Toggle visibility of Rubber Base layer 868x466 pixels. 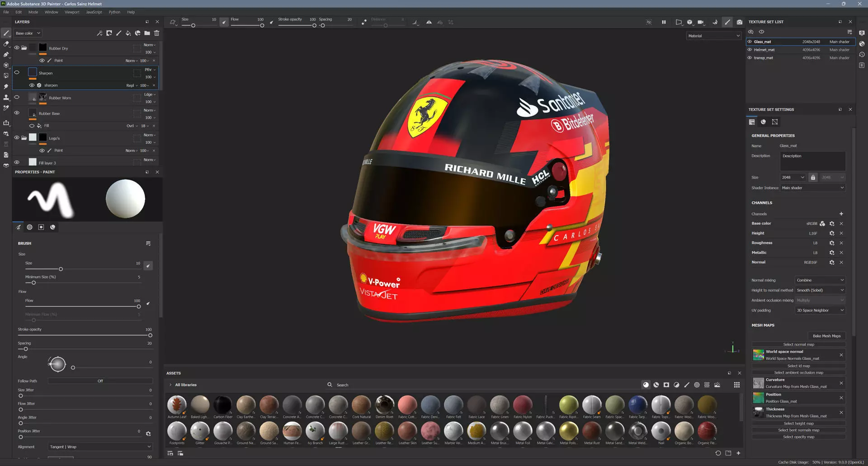click(x=17, y=113)
